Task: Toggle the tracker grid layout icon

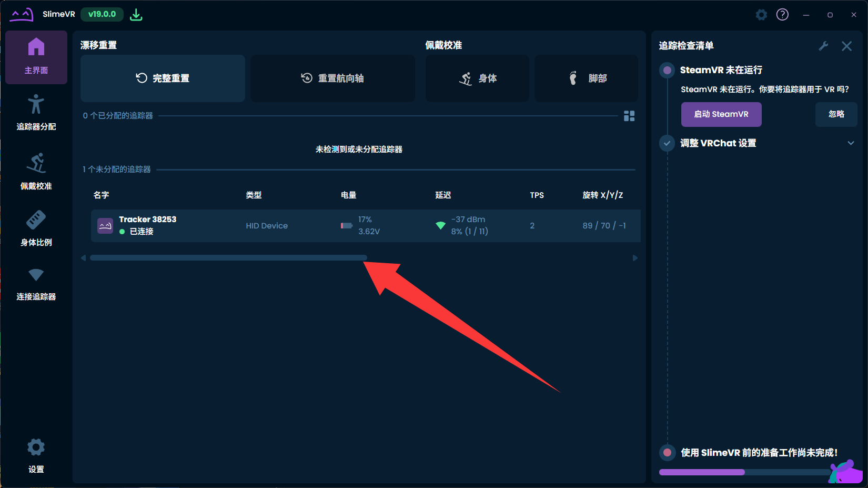Action: [629, 116]
